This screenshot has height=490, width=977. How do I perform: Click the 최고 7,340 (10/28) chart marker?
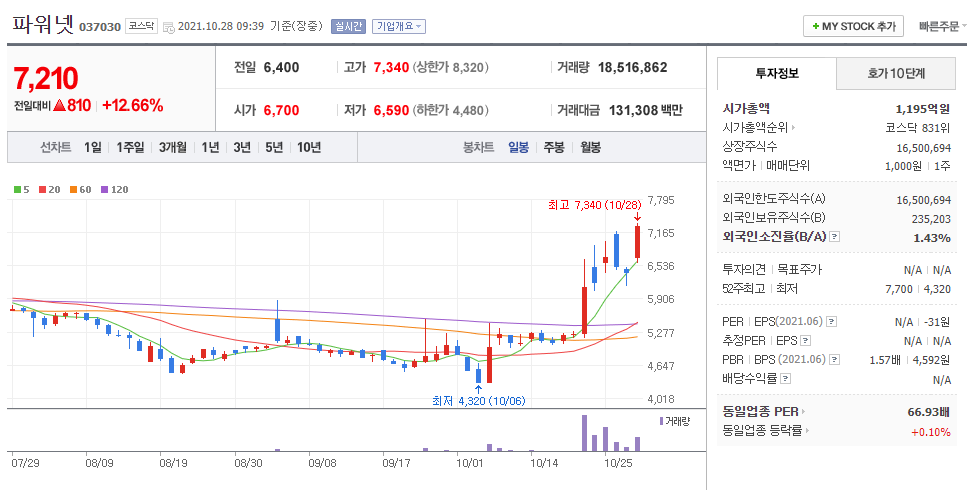tap(594, 205)
